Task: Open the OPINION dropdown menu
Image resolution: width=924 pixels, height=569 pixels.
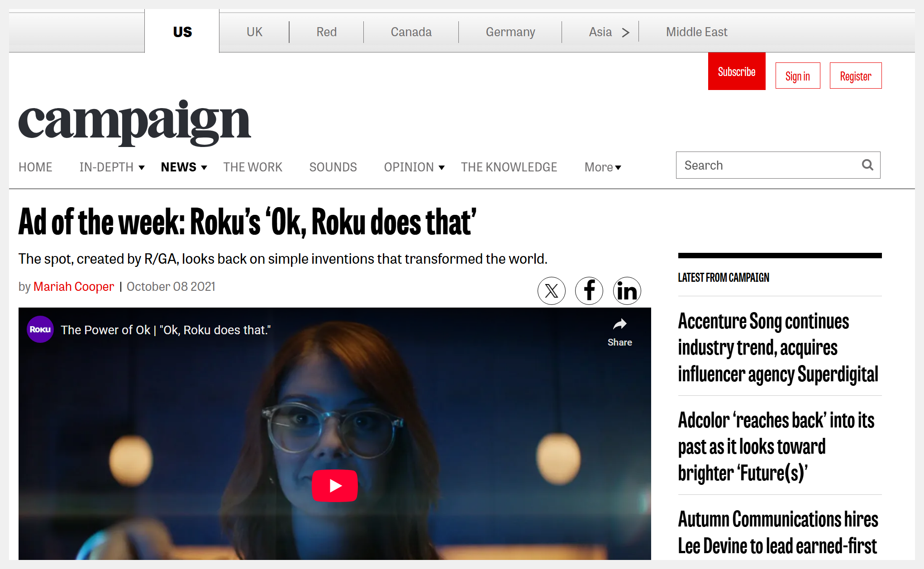Action: (442, 168)
